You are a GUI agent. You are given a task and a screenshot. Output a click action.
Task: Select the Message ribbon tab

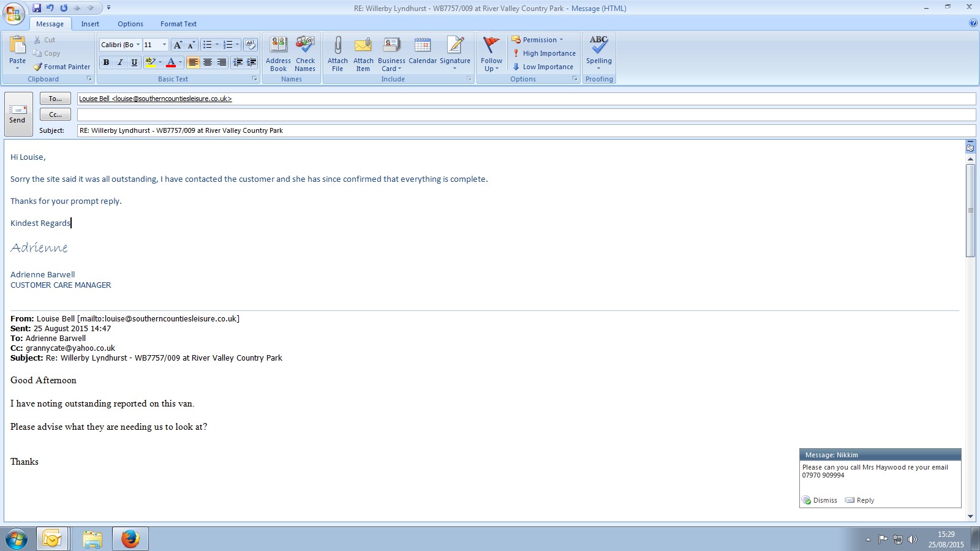click(50, 24)
